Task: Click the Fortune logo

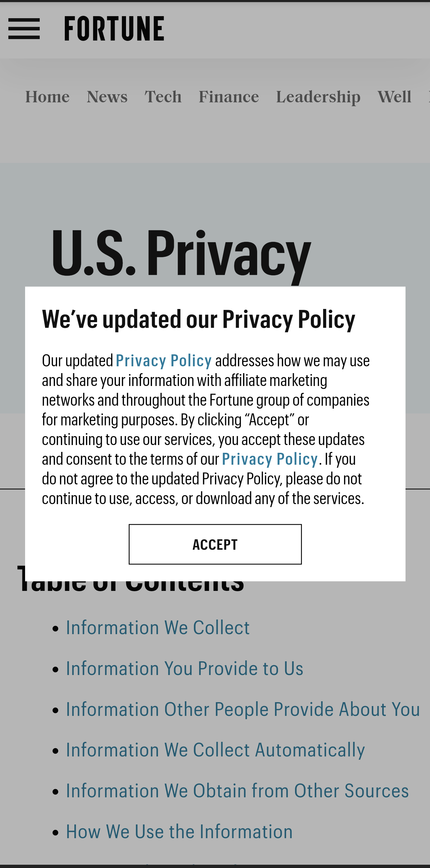Action: pos(114,29)
